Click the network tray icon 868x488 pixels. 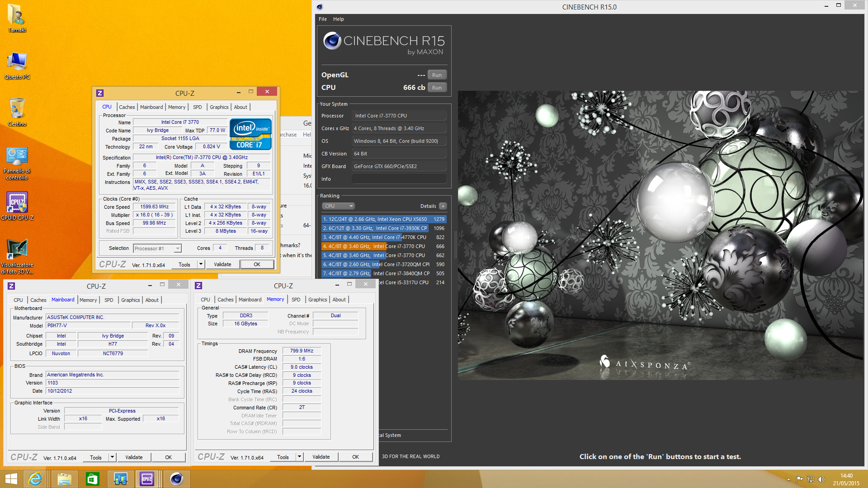pyautogui.click(x=811, y=479)
